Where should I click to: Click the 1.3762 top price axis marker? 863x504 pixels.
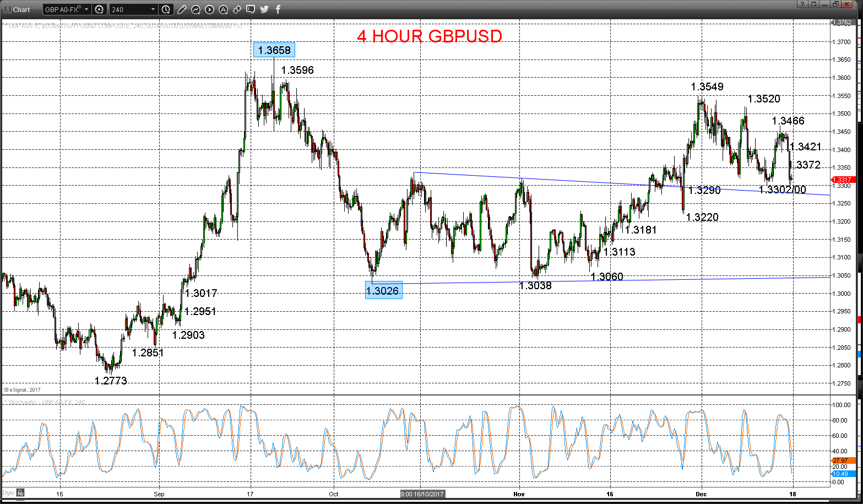tap(843, 23)
